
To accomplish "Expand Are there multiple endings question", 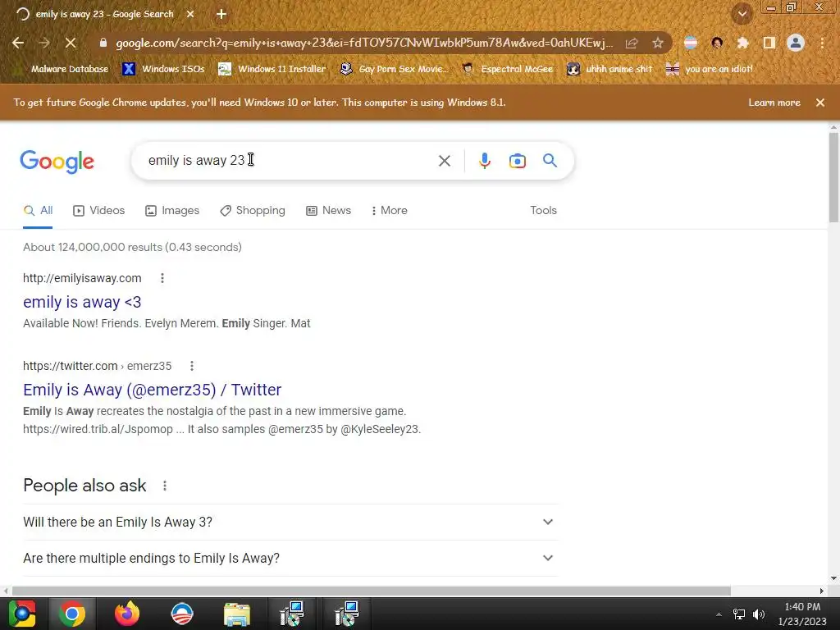I will coord(290,558).
